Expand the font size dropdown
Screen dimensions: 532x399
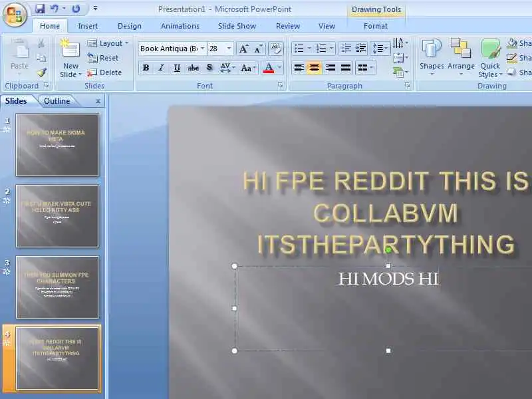(x=229, y=49)
